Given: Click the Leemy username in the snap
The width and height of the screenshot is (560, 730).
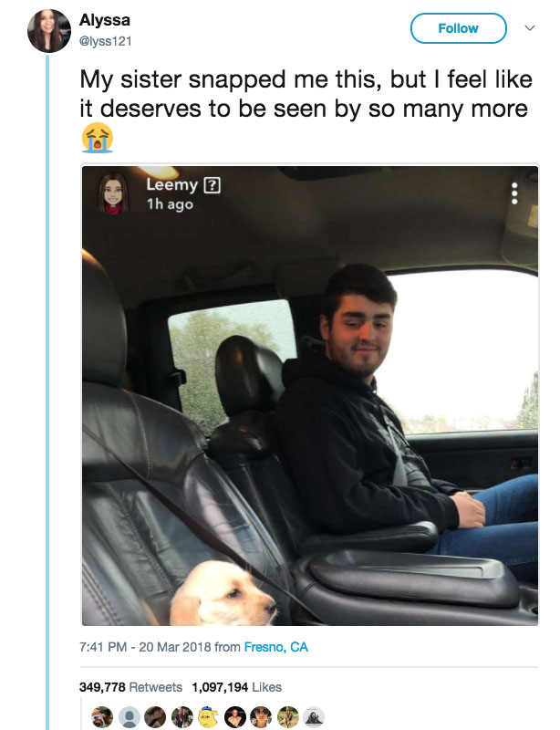Looking at the screenshot, I should [x=171, y=185].
